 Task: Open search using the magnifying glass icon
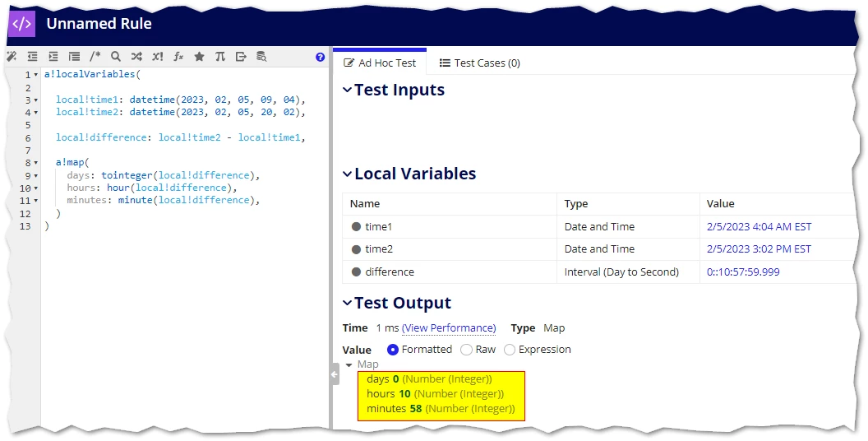click(x=116, y=57)
